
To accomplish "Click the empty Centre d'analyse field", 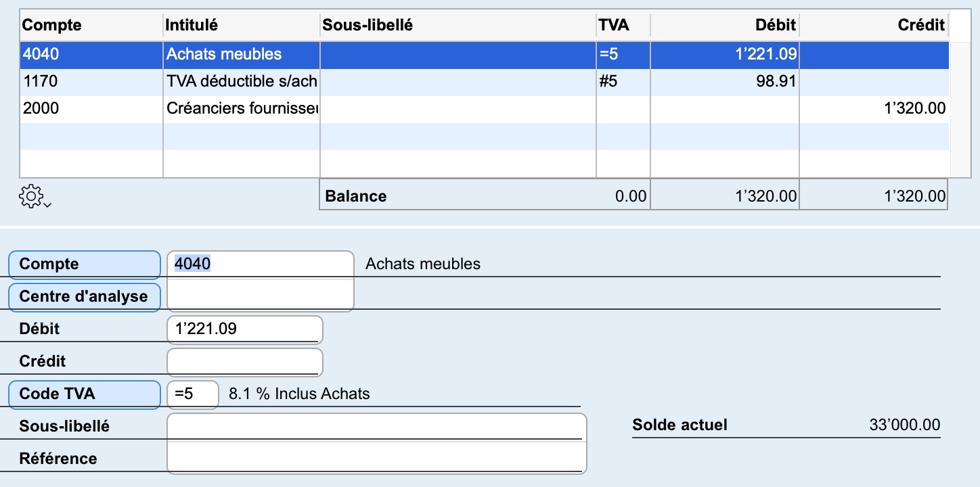I will coord(261,296).
